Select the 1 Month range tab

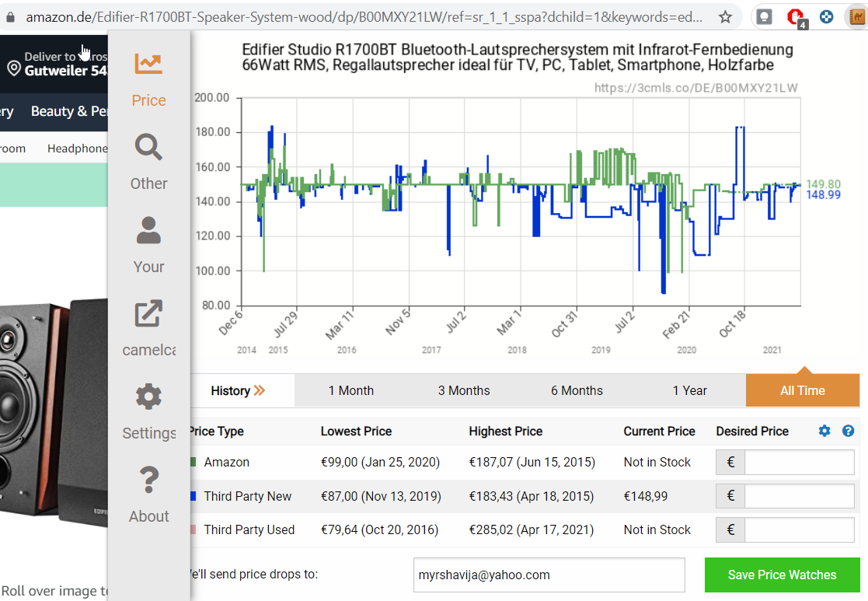(x=351, y=390)
